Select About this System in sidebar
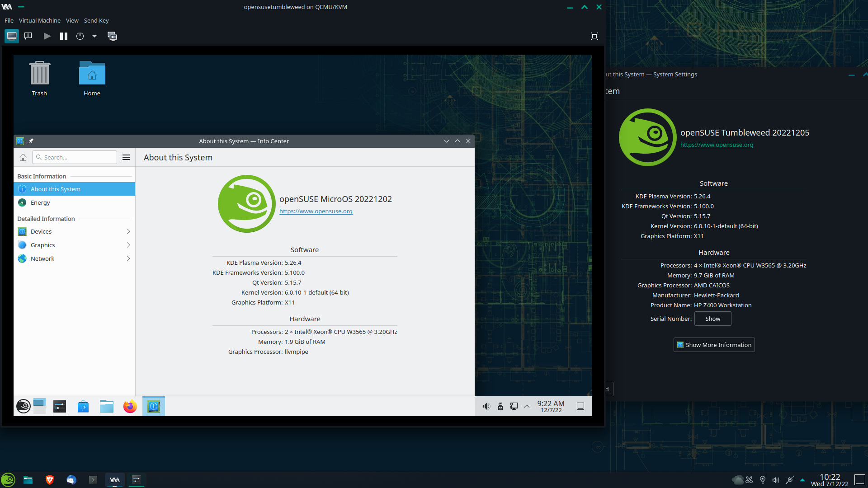This screenshot has width=868, height=488. pos(75,189)
